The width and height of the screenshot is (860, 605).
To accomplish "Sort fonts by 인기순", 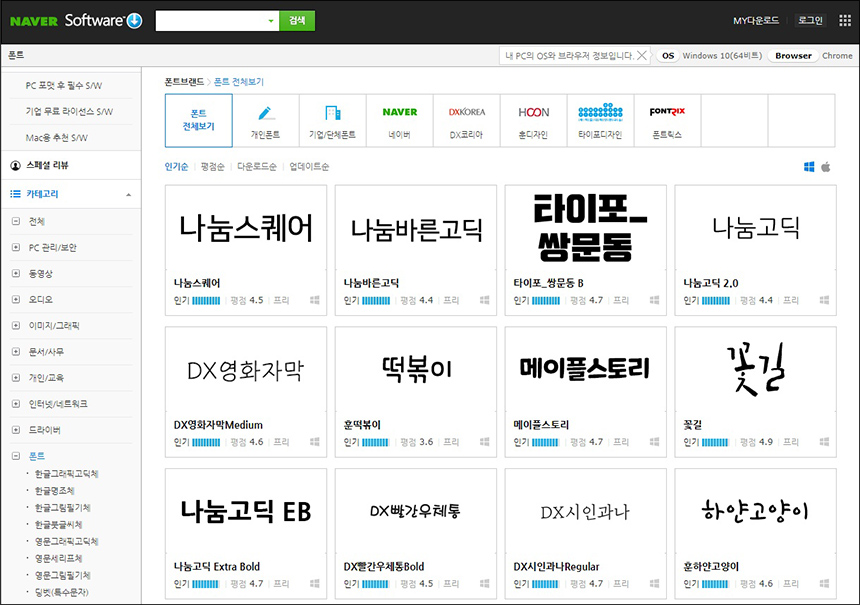I will click(177, 167).
